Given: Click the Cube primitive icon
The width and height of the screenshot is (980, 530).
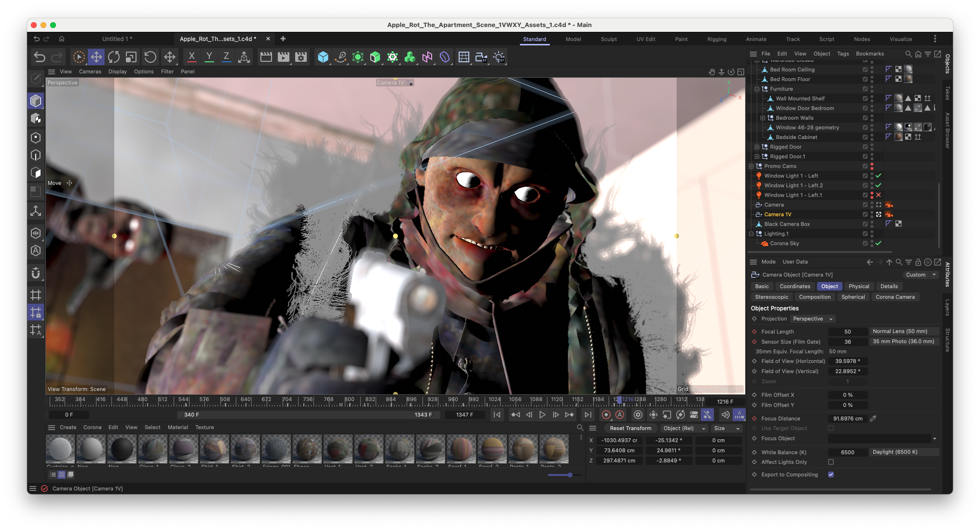Looking at the screenshot, I should [323, 57].
